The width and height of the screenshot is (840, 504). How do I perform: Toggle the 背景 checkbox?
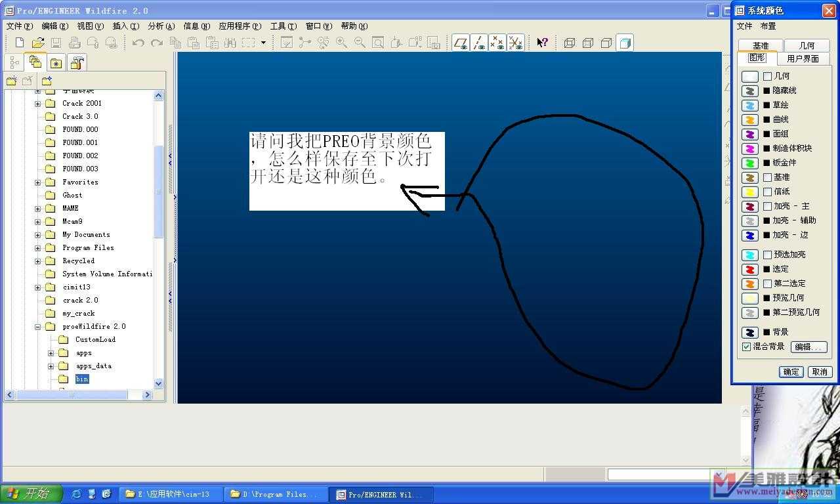[766, 332]
